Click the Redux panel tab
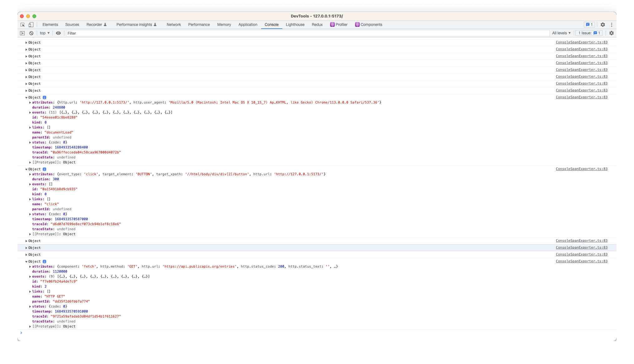Viewport: 634px width, 364px height. [317, 24]
